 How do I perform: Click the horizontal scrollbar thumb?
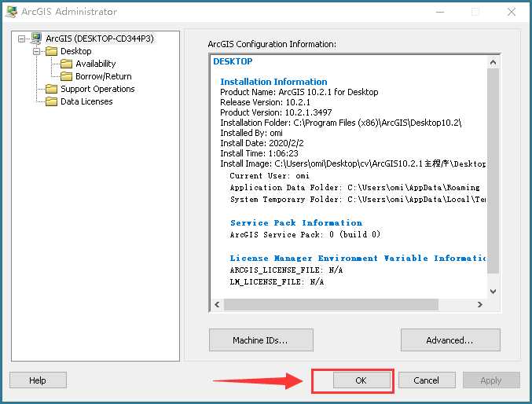pyautogui.click(x=331, y=304)
